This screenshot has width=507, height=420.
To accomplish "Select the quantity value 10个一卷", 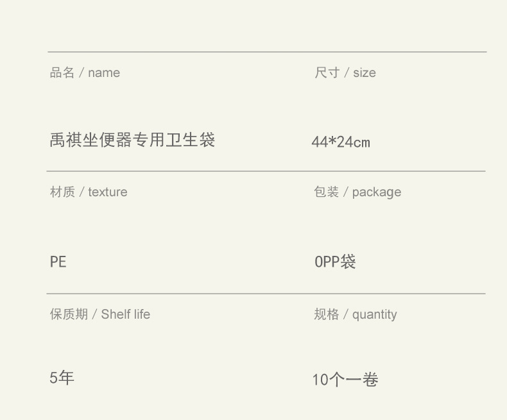I will tap(345, 380).
